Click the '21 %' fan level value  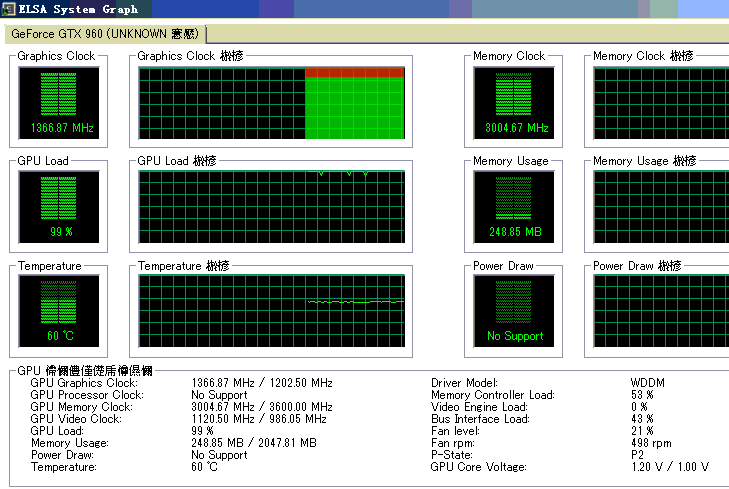[x=642, y=431]
